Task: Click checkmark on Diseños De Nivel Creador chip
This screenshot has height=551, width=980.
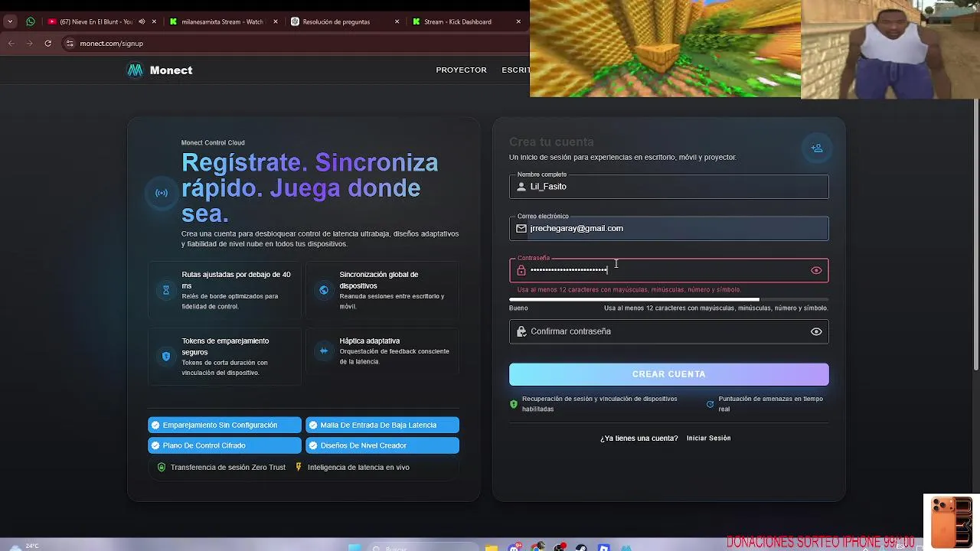Action: click(x=313, y=445)
